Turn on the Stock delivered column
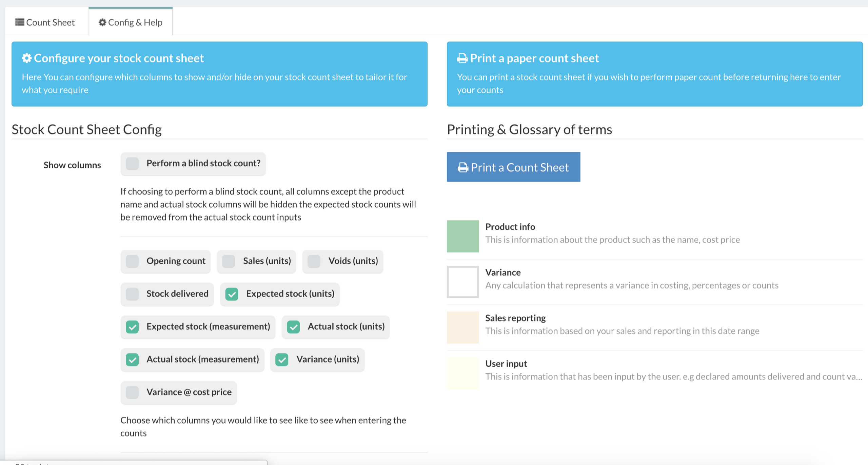Image resolution: width=868 pixels, height=465 pixels. [132, 294]
